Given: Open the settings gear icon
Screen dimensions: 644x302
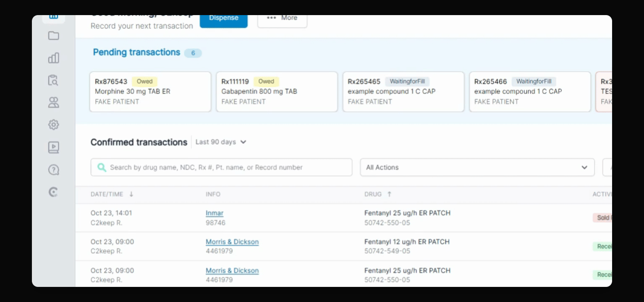Looking at the screenshot, I should coord(54,125).
